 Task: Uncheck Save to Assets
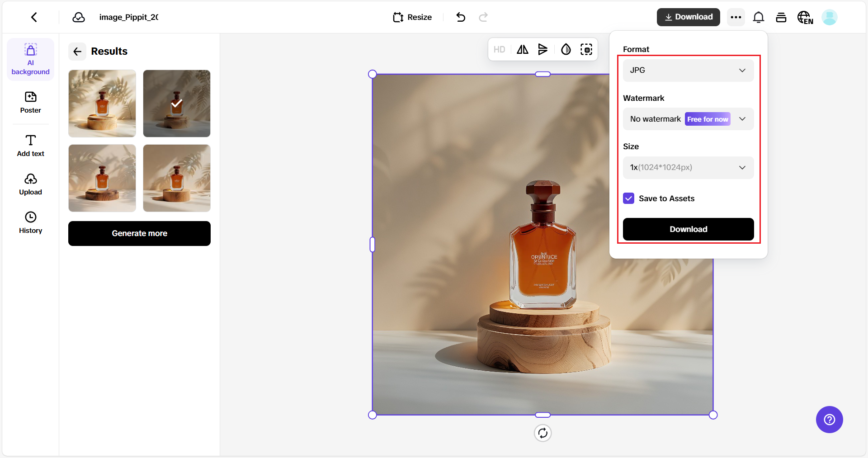(x=628, y=198)
